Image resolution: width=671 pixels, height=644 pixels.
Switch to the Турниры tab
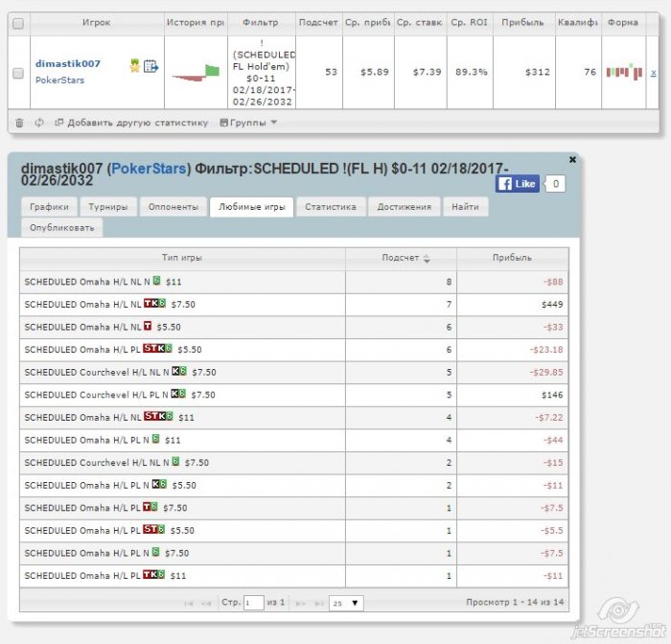pyautogui.click(x=107, y=206)
